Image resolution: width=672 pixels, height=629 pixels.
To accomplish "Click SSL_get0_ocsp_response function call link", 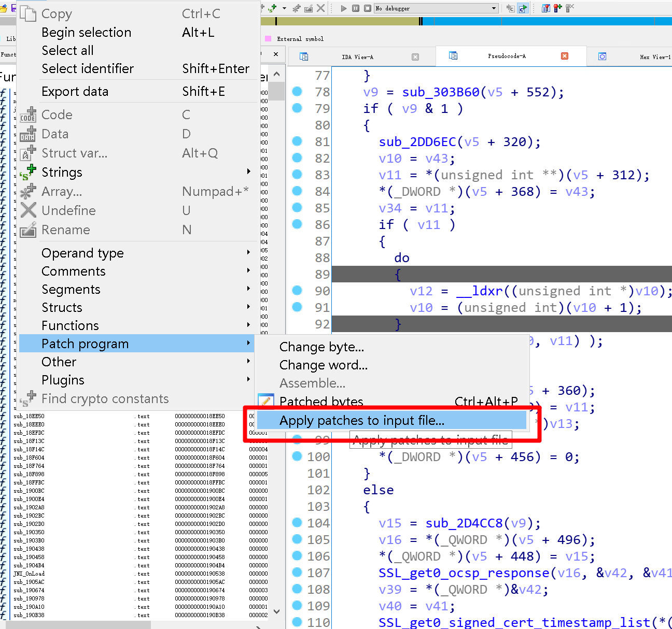I will click(x=464, y=573).
